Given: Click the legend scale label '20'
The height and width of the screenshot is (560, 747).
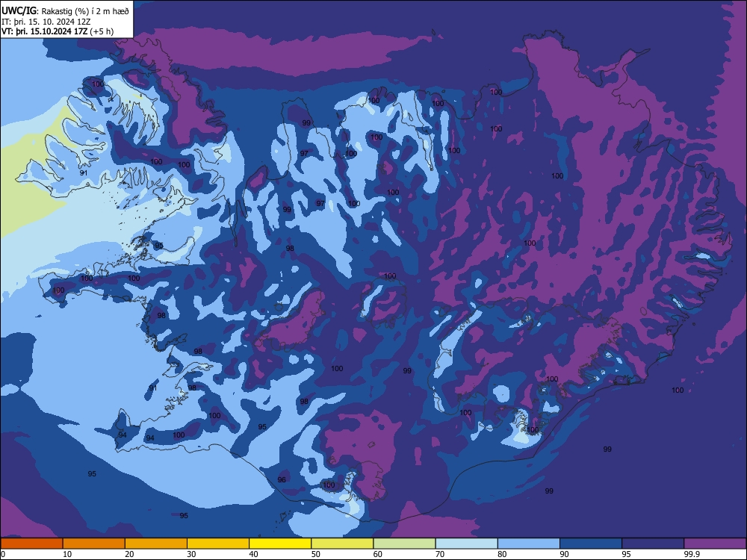Looking at the screenshot, I should point(129,554).
